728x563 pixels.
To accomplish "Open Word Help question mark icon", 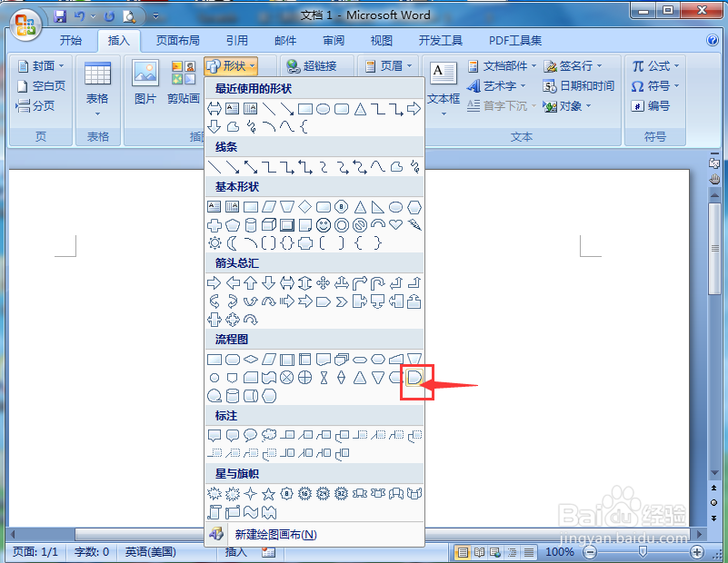I will 713,40.
